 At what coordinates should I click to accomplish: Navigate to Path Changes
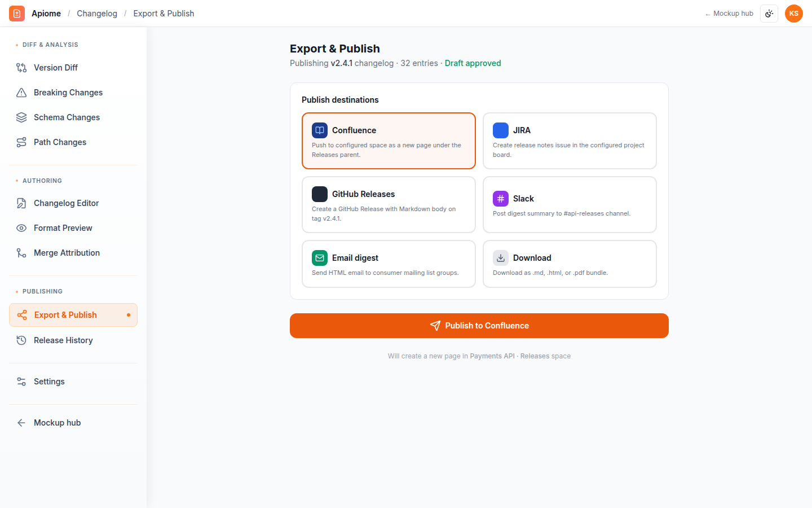(73, 142)
